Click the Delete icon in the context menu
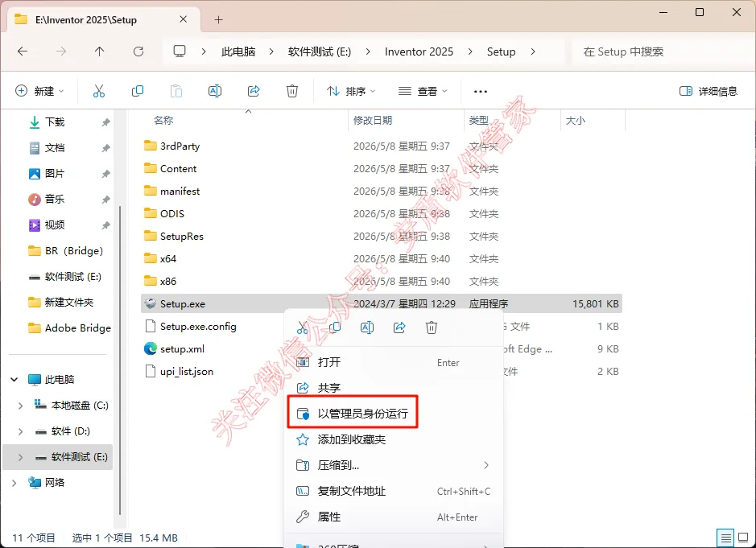756x548 pixels. [x=432, y=328]
